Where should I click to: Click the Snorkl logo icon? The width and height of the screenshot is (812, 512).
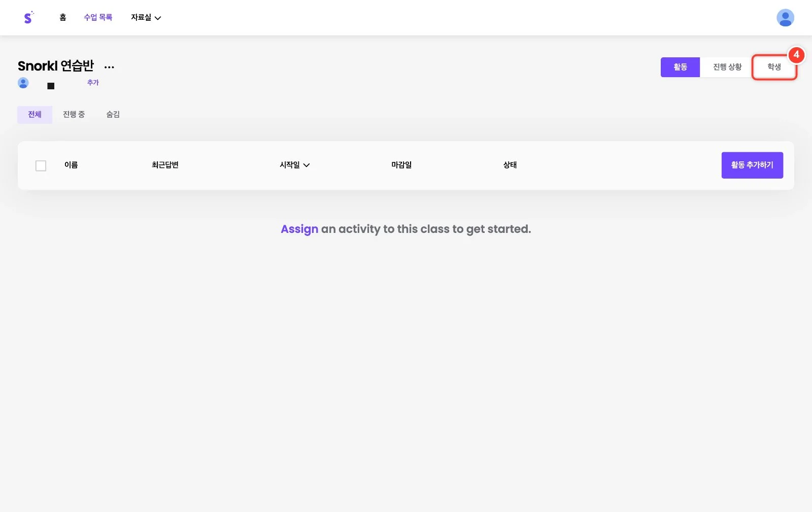tap(28, 17)
